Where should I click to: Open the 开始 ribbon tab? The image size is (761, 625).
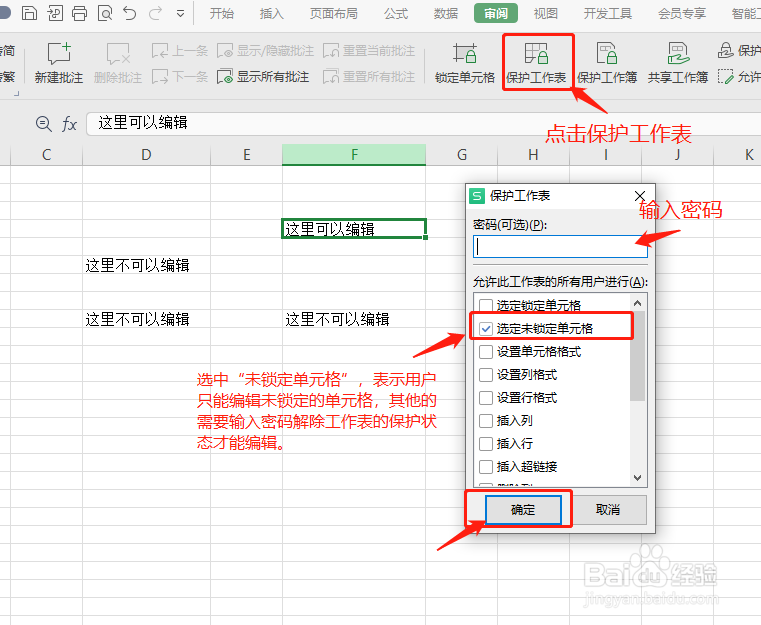point(222,14)
